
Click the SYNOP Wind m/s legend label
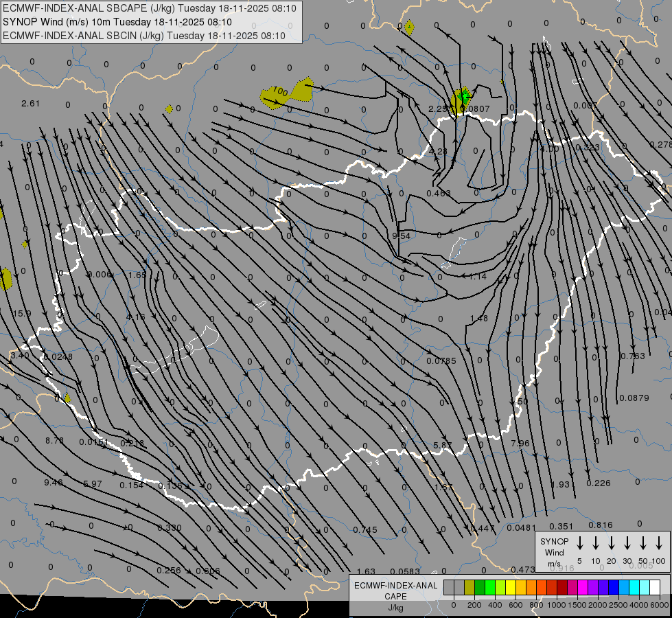click(x=554, y=552)
